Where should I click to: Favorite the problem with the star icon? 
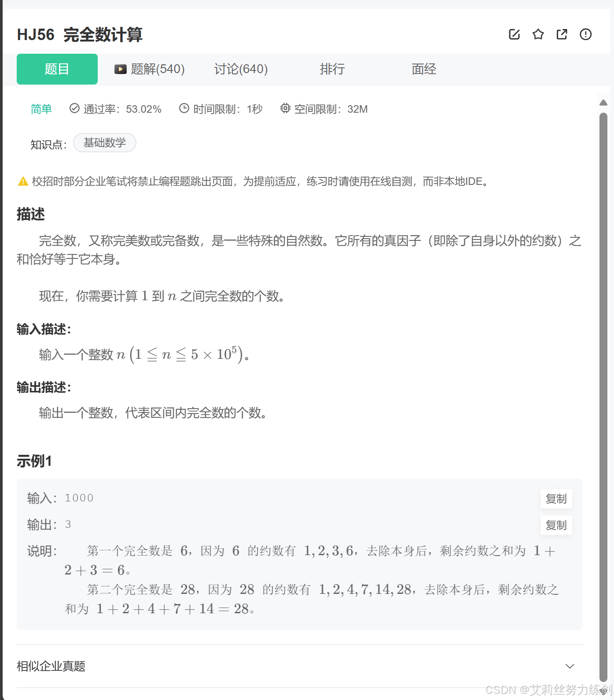pos(538,34)
